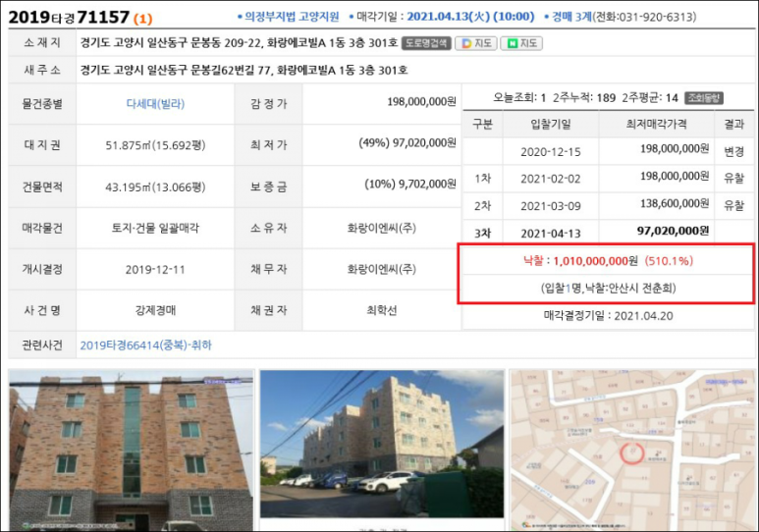Screen dimensions: 759x532
Task: Select winning bid 1,010,000,000원 text
Action: coord(595,261)
